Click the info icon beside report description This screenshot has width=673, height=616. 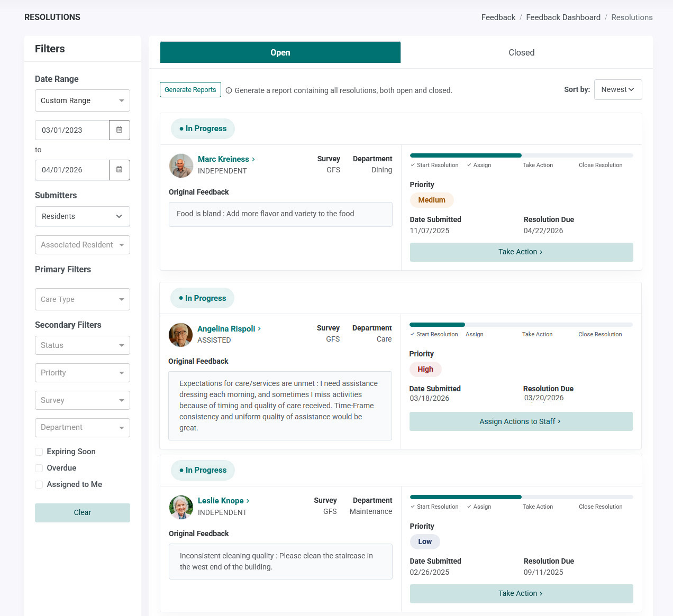point(229,90)
